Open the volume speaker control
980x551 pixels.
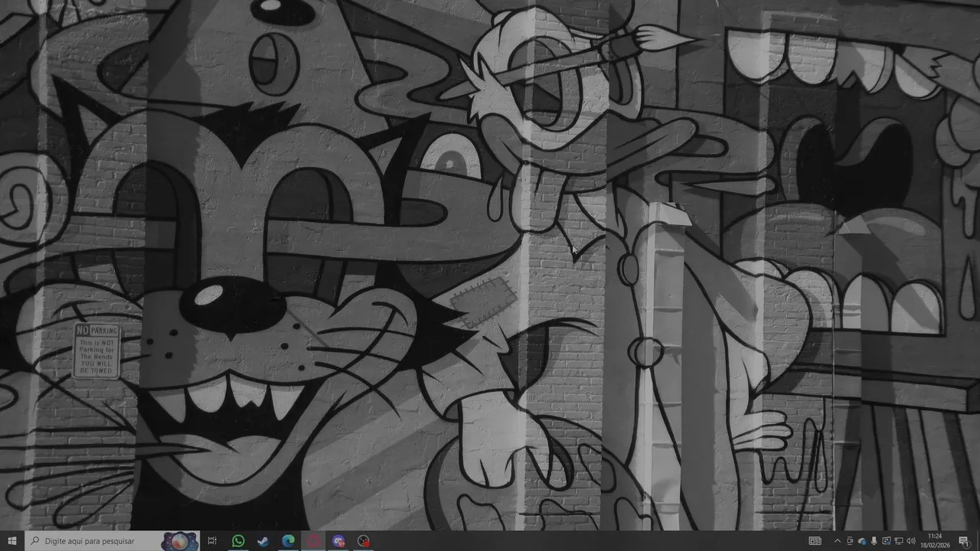(911, 541)
